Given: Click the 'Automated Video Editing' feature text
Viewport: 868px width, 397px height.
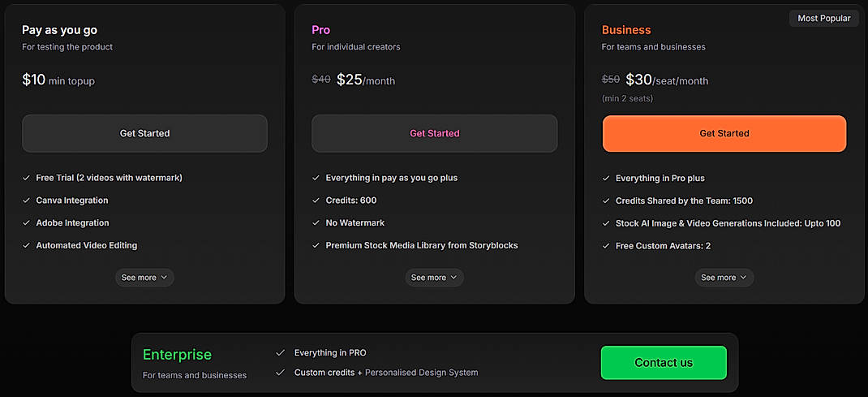Looking at the screenshot, I should click(x=86, y=244).
